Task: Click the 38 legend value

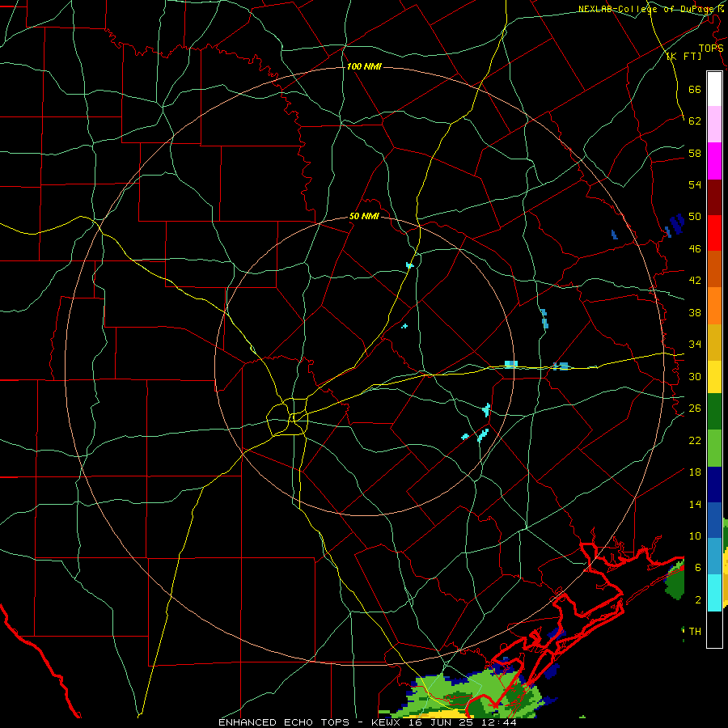Action: 695,312
